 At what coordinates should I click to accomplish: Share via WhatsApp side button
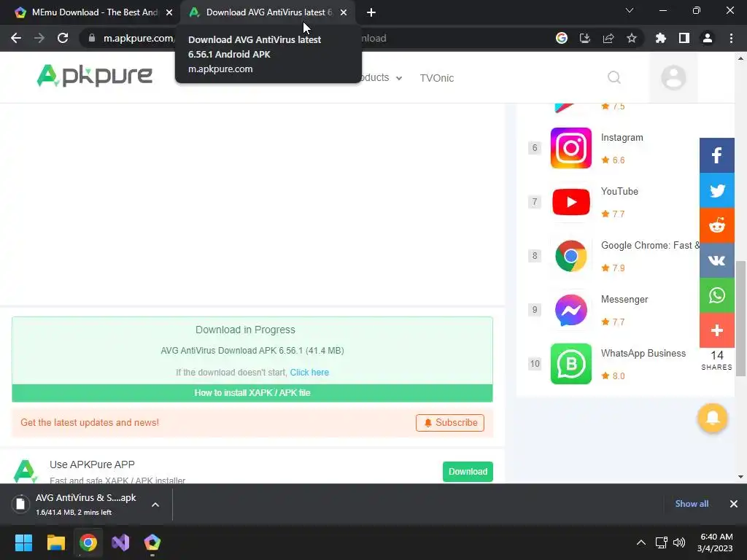(717, 295)
